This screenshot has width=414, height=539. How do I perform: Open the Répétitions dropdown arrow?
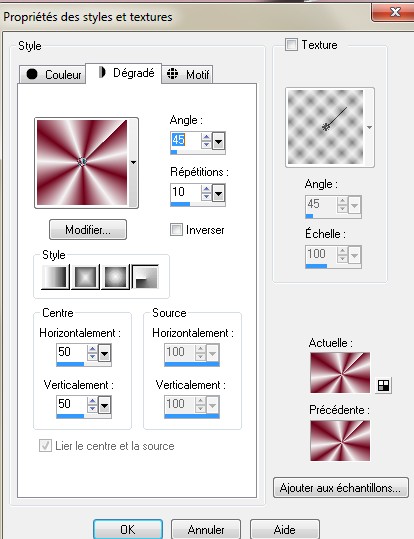[219, 193]
